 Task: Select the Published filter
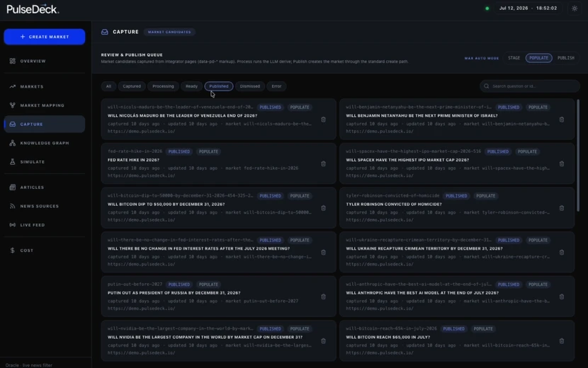pyautogui.click(x=219, y=86)
